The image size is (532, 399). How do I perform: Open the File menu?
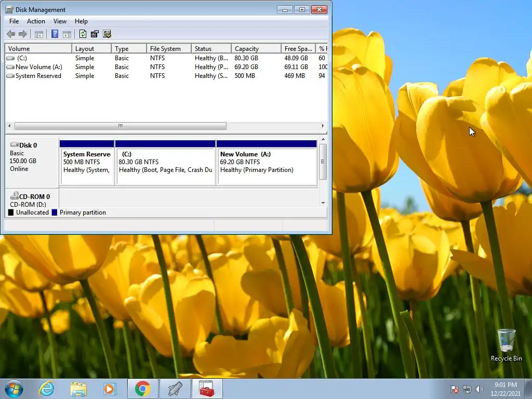point(14,21)
